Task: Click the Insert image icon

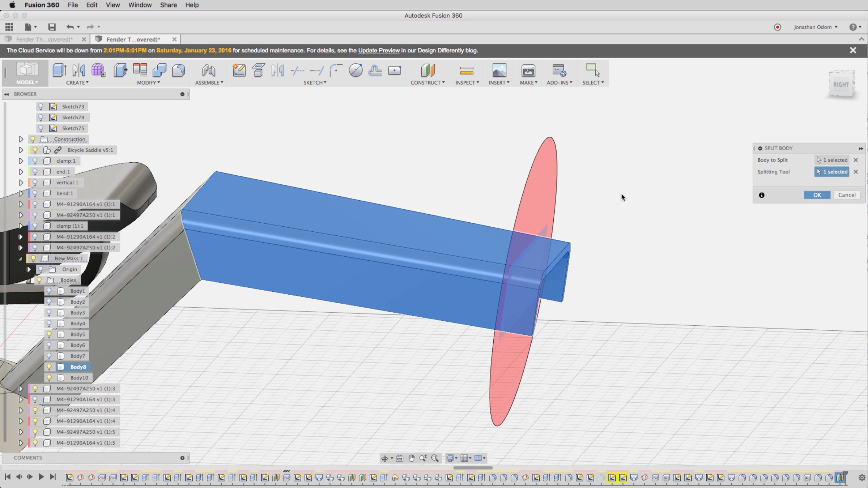Action: (499, 70)
